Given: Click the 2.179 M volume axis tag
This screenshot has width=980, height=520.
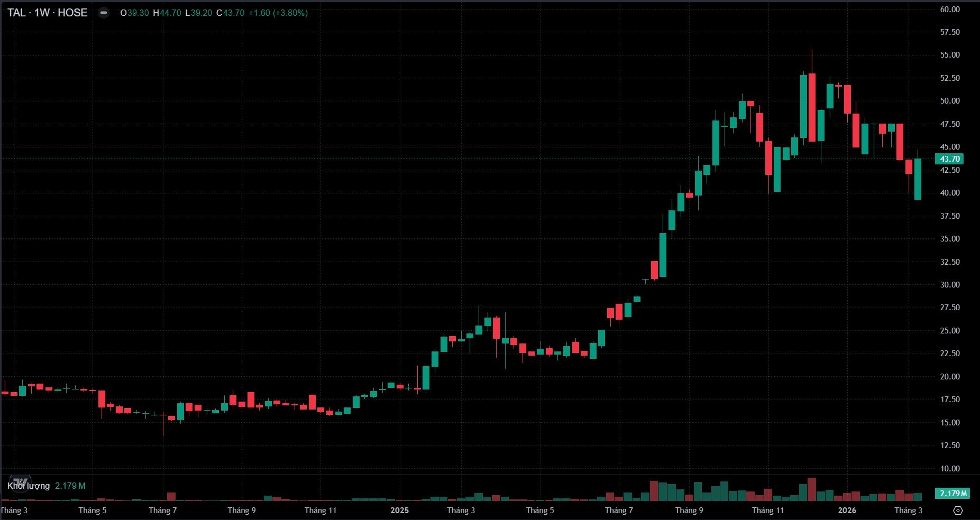Looking at the screenshot, I should (x=952, y=494).
